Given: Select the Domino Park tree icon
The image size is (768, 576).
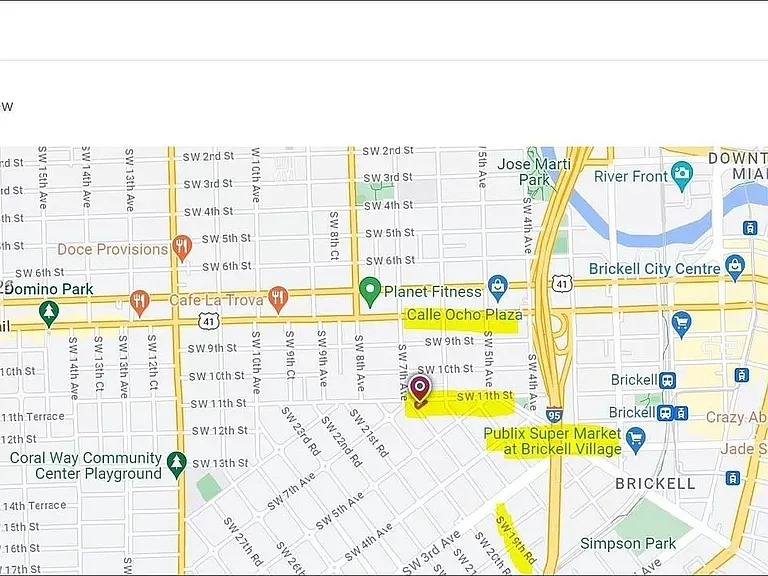Looking at the screenshot, I should (x=48, y=314).
